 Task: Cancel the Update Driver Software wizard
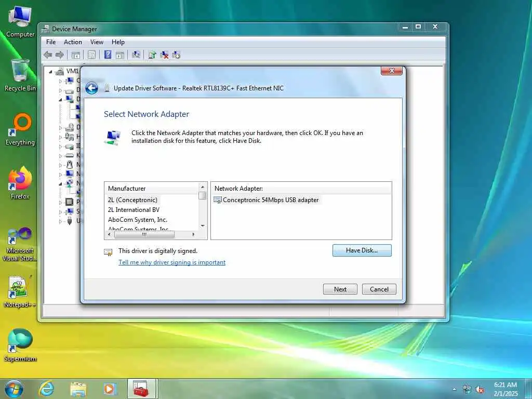pyautogui.click(x=379, y=289)
